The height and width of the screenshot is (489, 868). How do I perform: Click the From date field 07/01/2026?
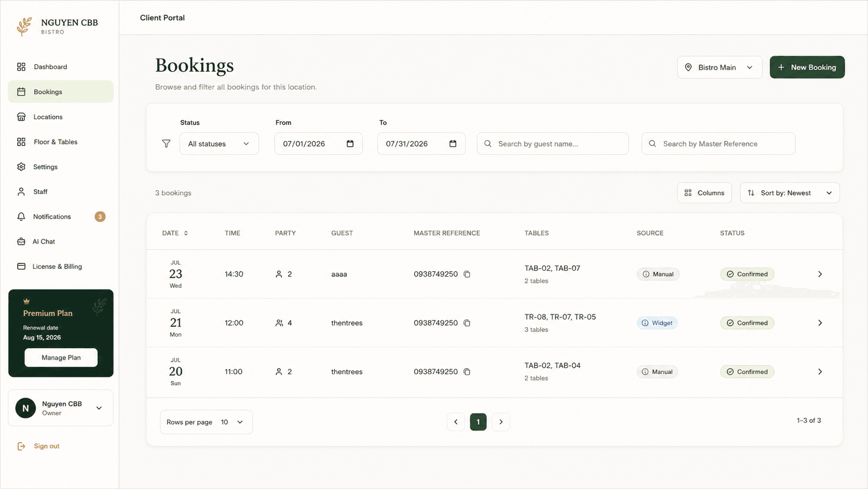(x=318, y=144)
